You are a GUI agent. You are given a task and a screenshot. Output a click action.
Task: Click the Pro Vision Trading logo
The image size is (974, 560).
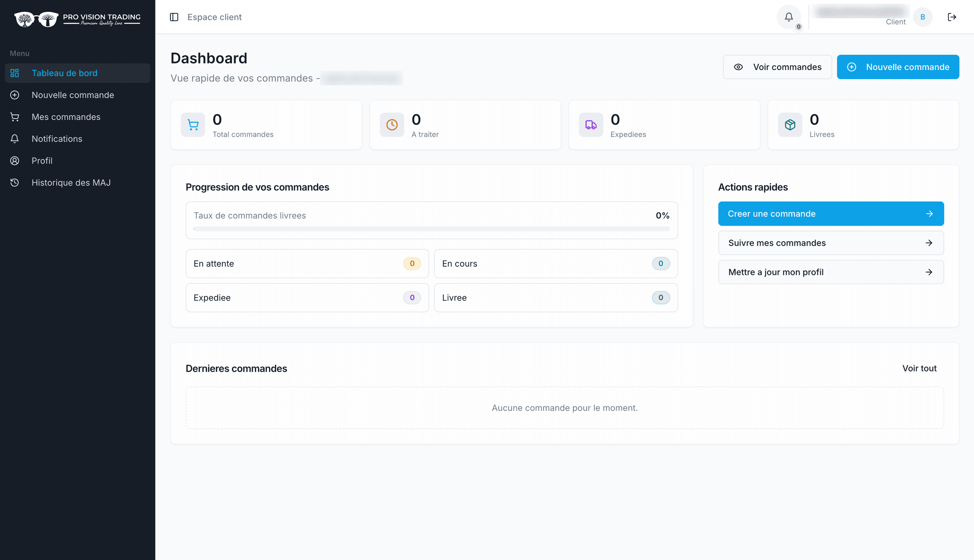click(x=77, y=19)
